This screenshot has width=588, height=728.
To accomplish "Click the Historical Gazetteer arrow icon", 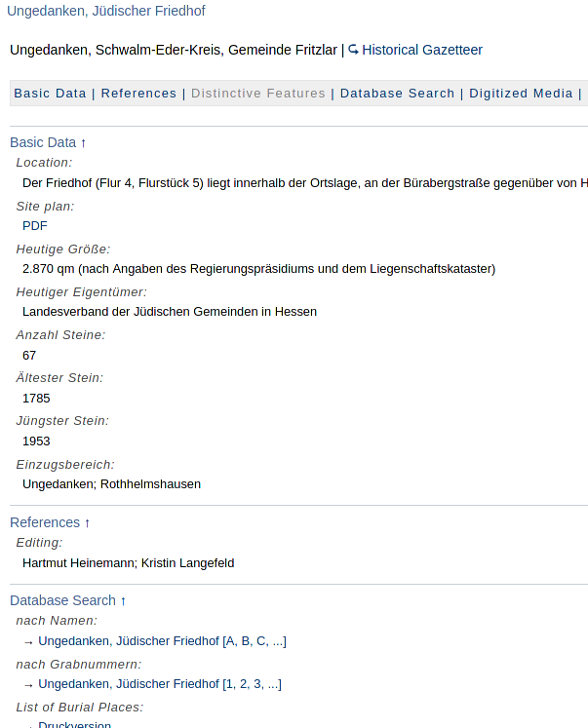I will point(354,50).
